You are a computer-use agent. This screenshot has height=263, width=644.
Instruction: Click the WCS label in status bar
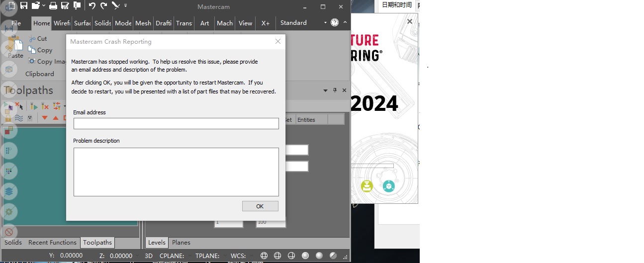click(238, 256)
